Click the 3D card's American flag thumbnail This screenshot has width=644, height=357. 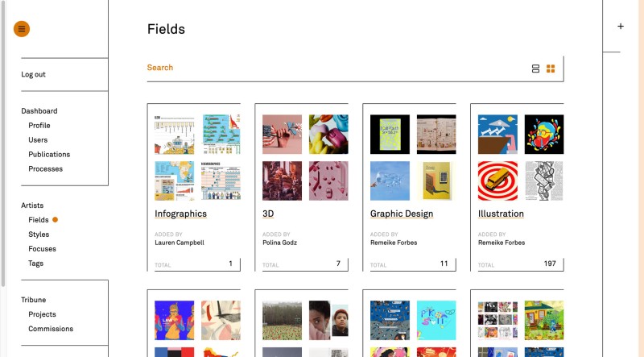[x=282, y=134]
